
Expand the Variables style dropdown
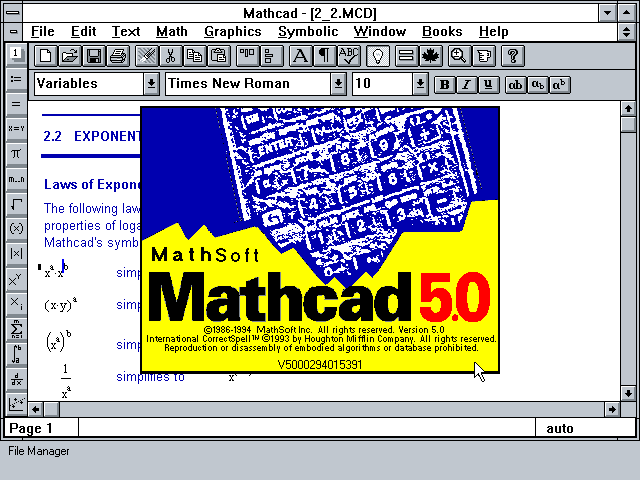click(x=151, y=84)
